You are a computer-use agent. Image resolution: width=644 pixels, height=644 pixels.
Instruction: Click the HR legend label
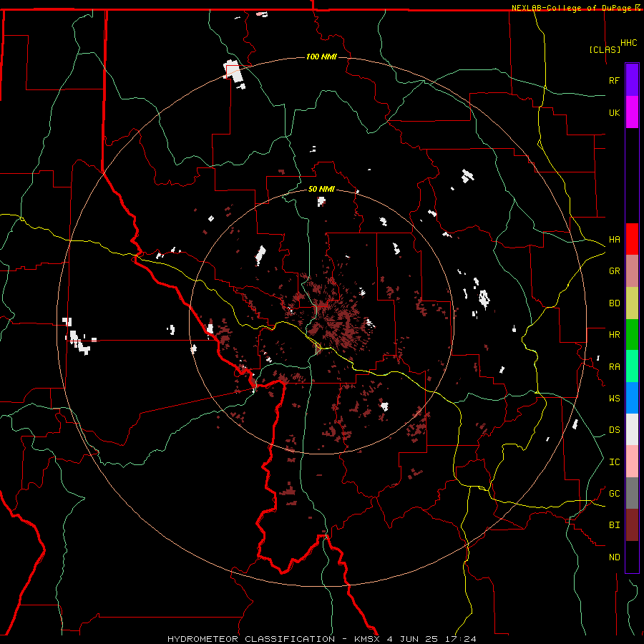pyautogui.click(x=614, y=335)
